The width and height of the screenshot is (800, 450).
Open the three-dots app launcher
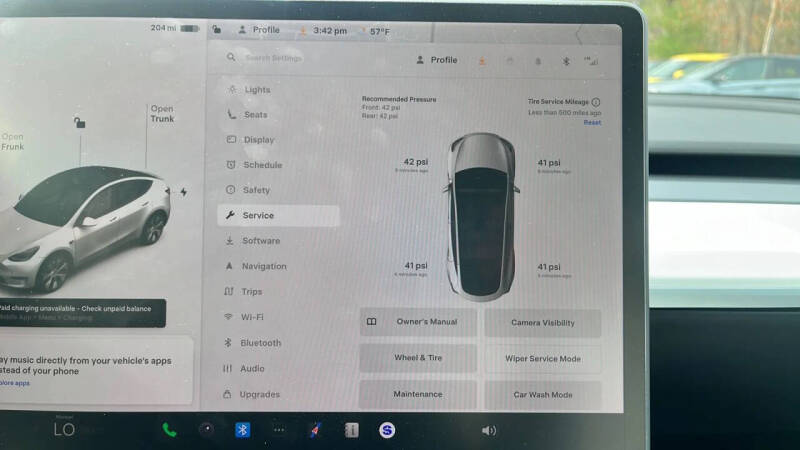(x=279, y=430)
